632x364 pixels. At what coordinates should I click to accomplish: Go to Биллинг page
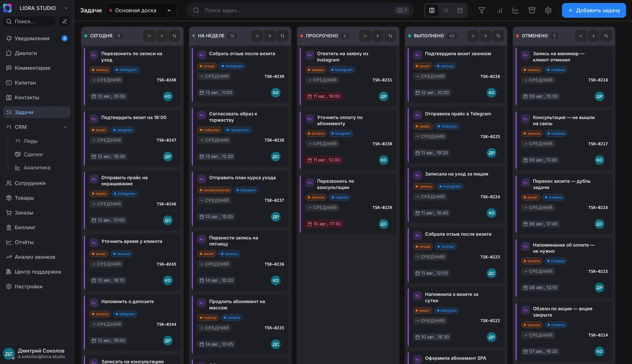coord(37,227)
